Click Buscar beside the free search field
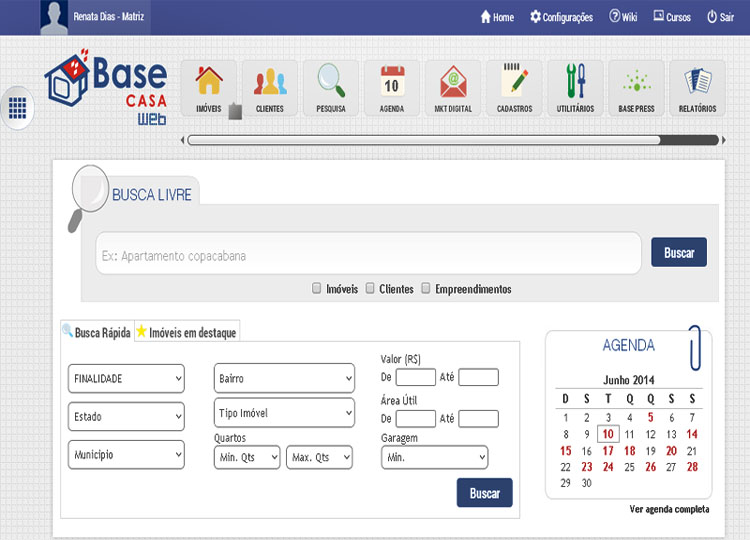The height and width of the screenshot is (540, 750). (x=679, y=252)
